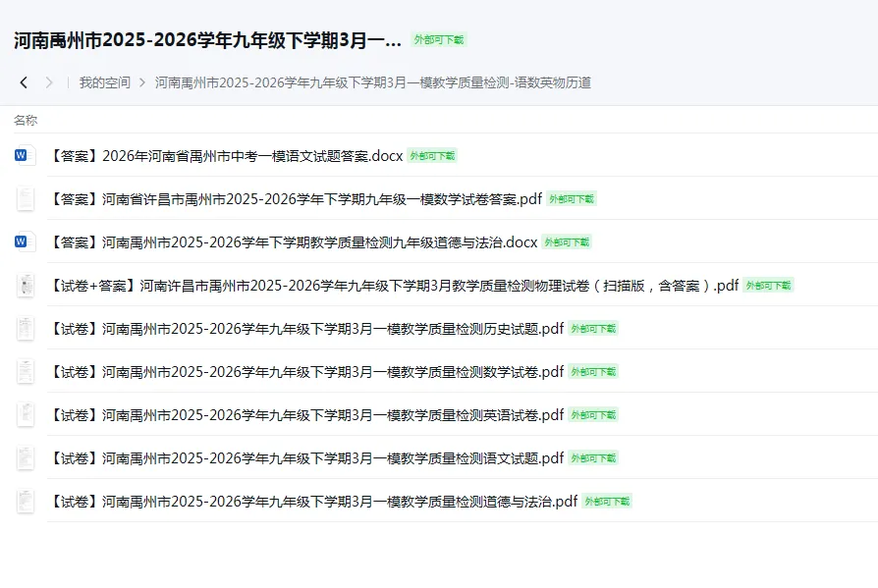Viewport: 878px width, 588px height.
Task: Click the 外部可下载 tag beside the 物理试卷 file
Action: tap(766, 285)
